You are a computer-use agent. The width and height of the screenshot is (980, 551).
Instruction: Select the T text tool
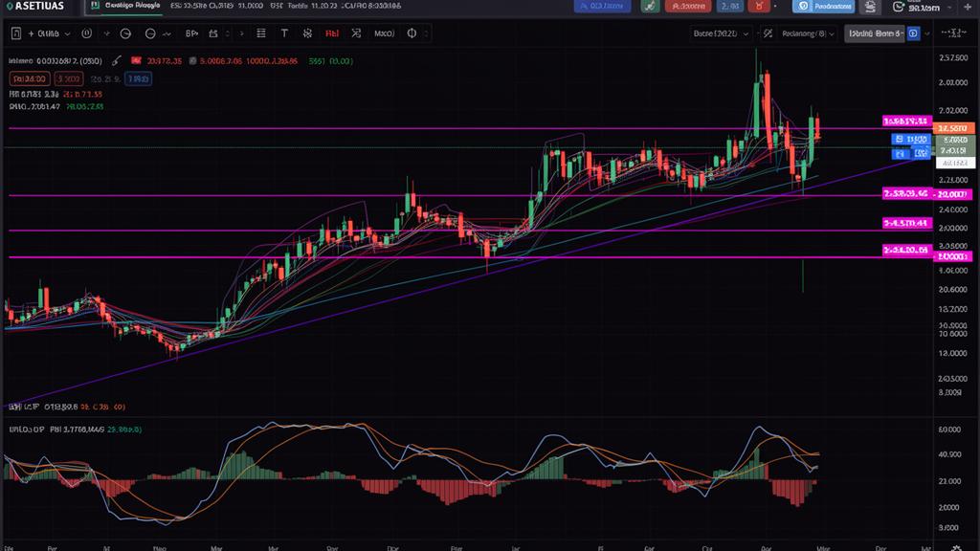(x=284, y=33)
